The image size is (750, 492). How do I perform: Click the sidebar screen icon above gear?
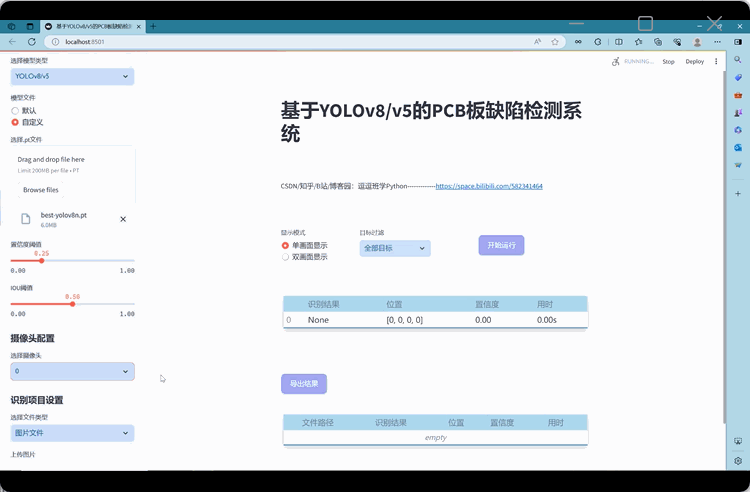coord(738,441)
